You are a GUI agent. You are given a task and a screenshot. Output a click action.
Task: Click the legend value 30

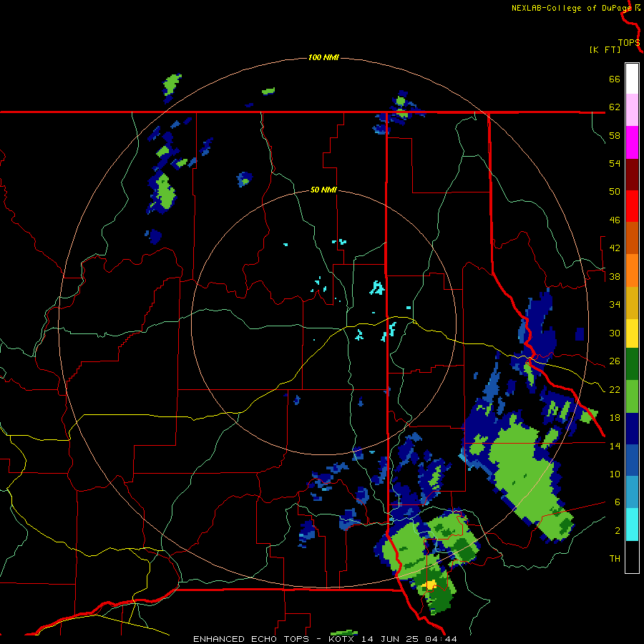pos(615,333)
